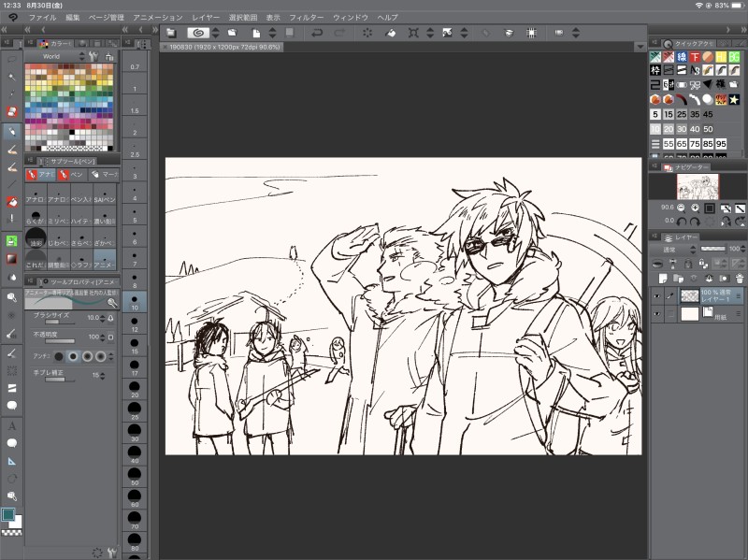This screenshot has height=560, width=748.
Task: Click the stabilization 15 stepper arrows
Action: click(102, 376)
